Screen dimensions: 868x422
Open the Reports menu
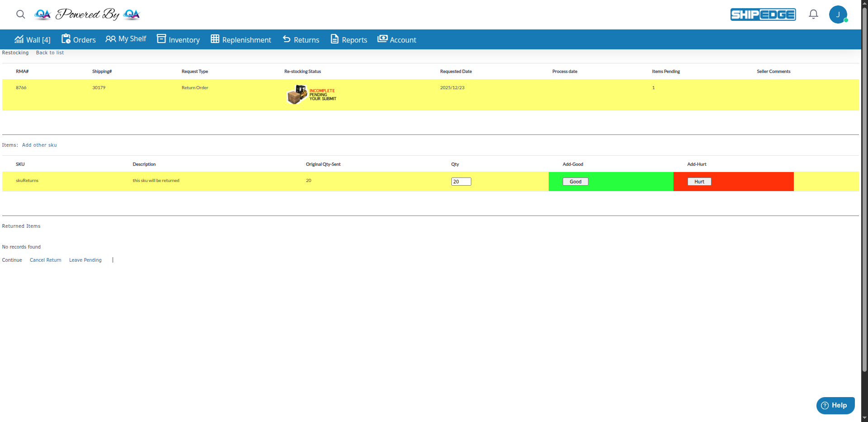[349, 40]
